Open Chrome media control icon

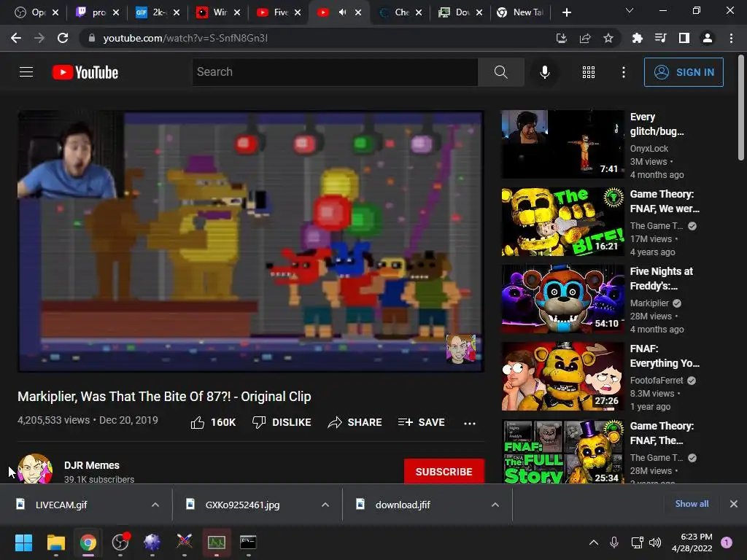coord(660,38)
